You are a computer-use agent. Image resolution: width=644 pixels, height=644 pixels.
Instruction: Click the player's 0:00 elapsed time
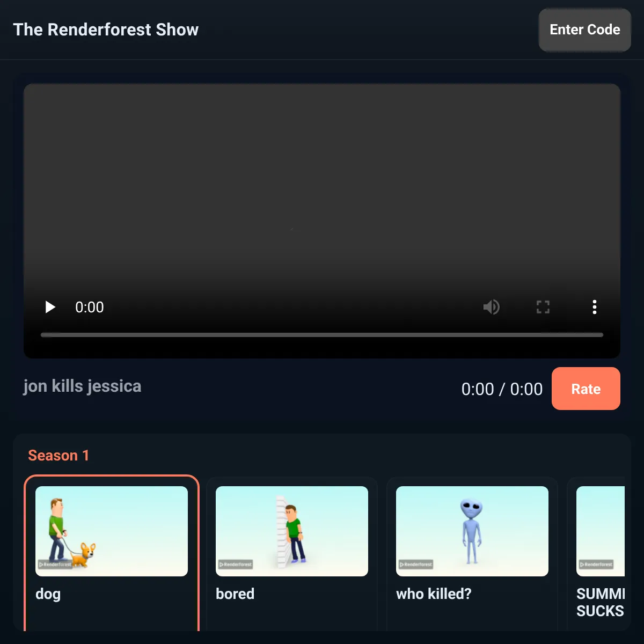click(x=90, y=307)
